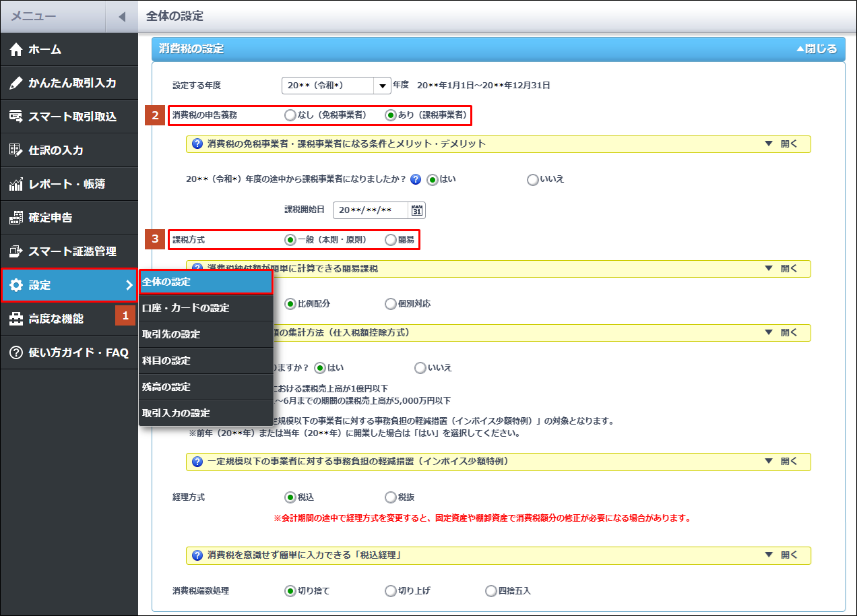Open 確定申告 in the sidebar

point(50,218)
